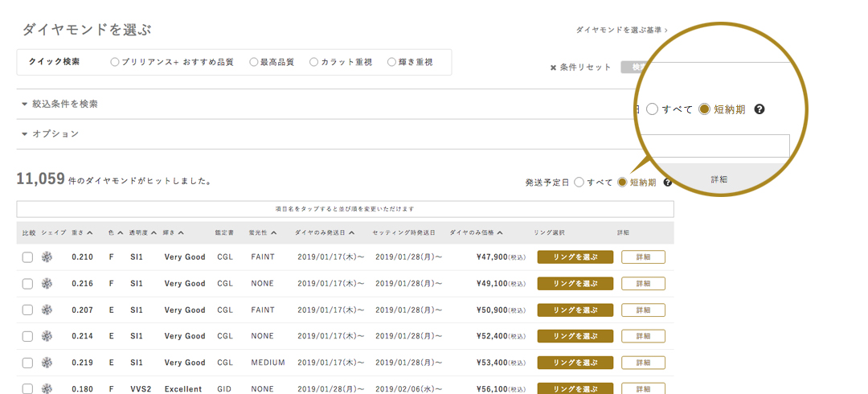Click the diamond shape icon in the 0.207 row
The height and width of the screenshot is (394, 868).
click(x=47, y=310)
